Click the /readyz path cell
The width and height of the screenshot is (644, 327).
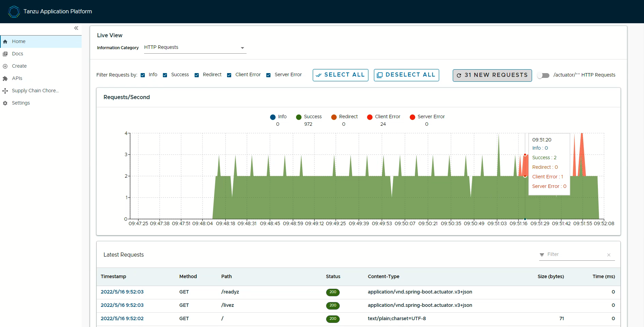pyautogui.click(x=230, y=292)
